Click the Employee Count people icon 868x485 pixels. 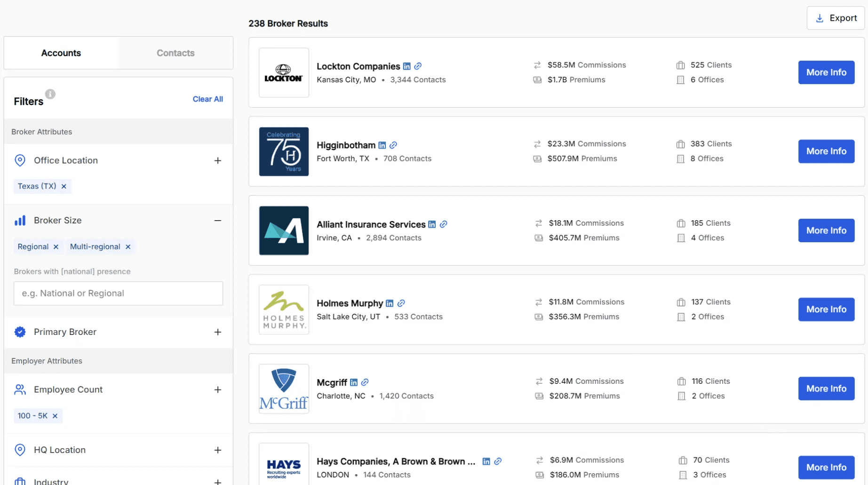tap(19, 390)
